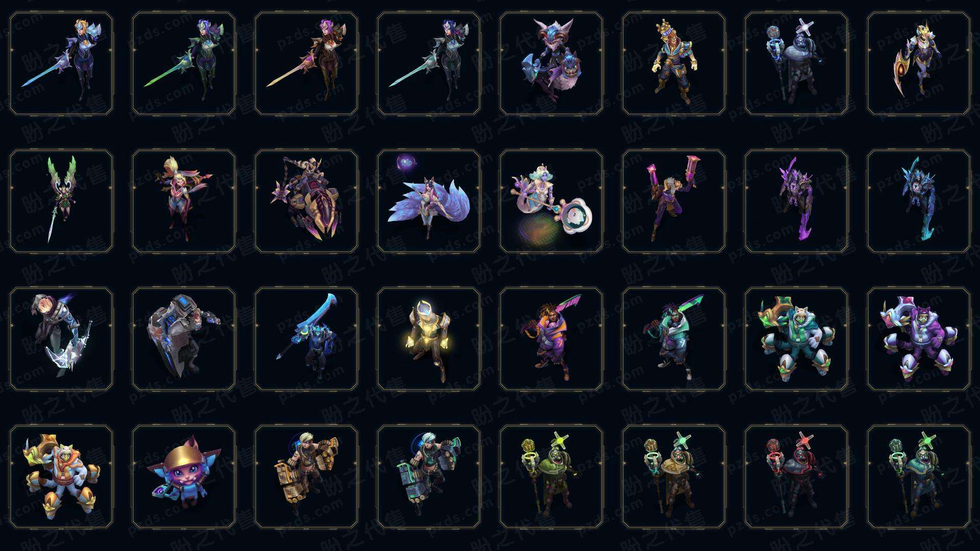The height and width of the screenshot is (551, 980).
Task: Choose the purple basketball jersey swordsman skin
Action: point(551,339)
